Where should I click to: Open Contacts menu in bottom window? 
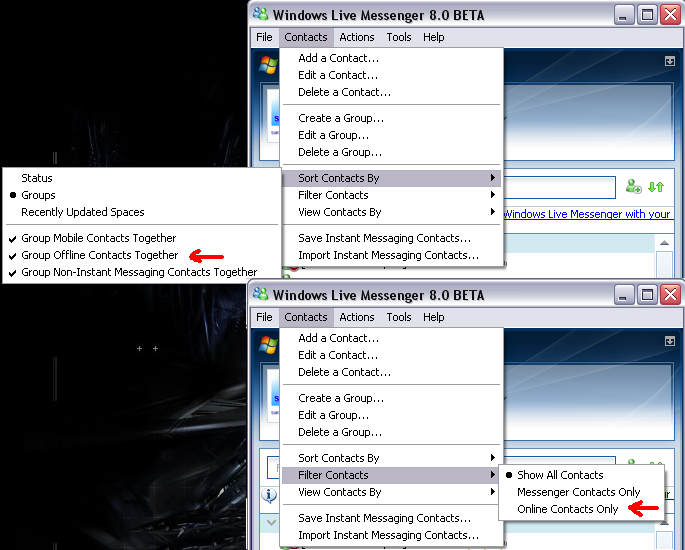[306, 317]
